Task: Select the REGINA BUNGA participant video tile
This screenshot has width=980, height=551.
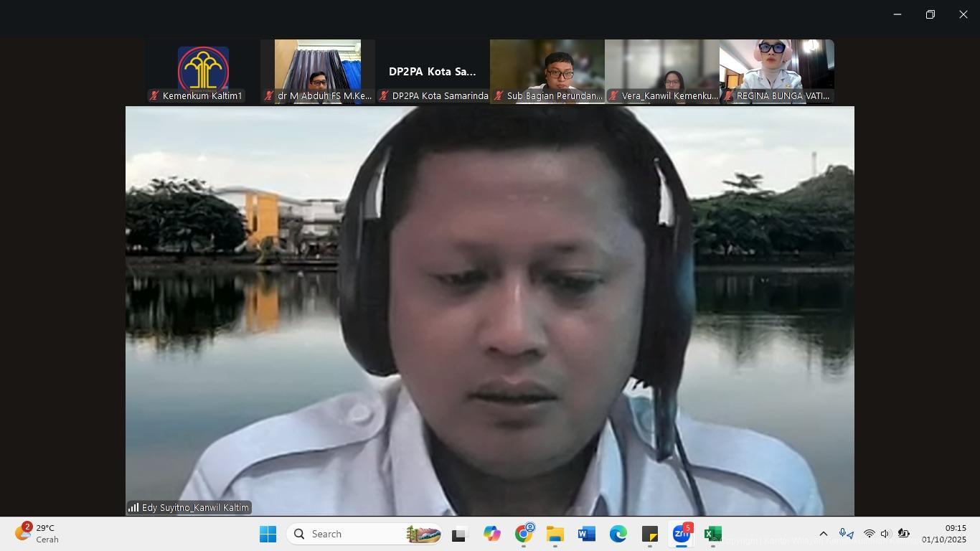Action: pyautogui.click(x=776, y=71)
